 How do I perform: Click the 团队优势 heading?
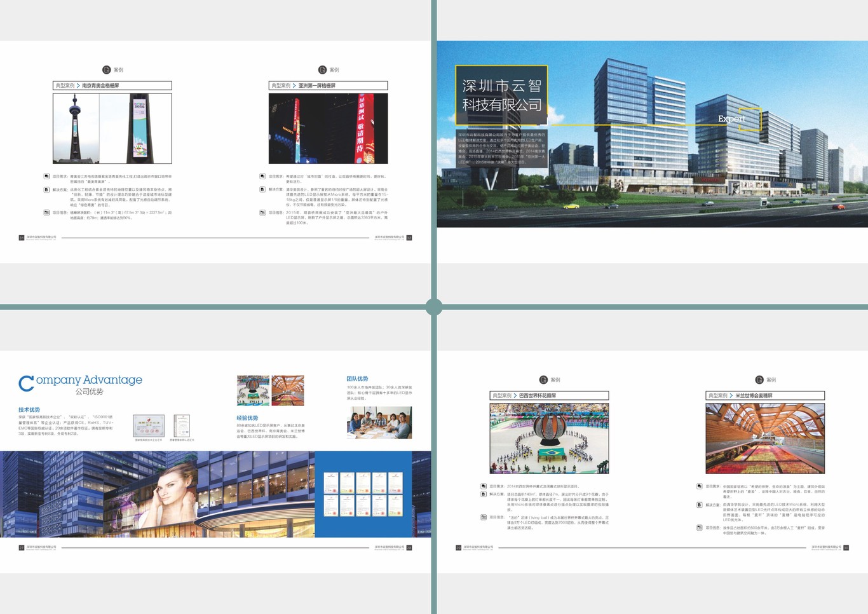[357, 379]
